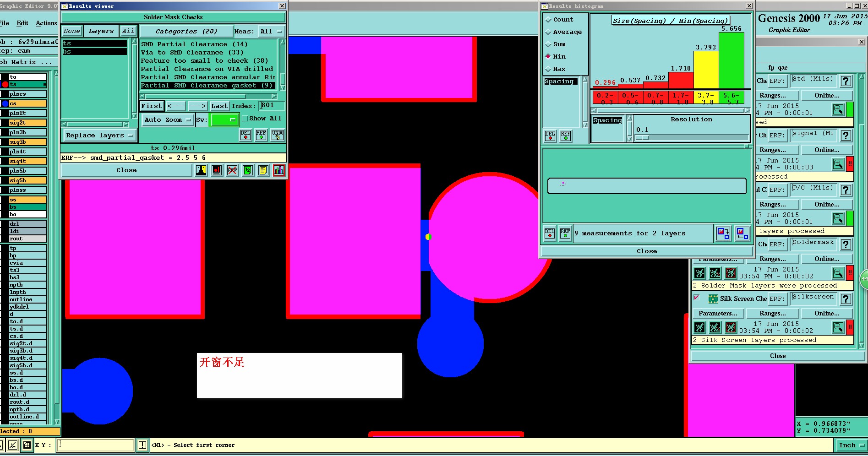Click the yellow notes report icon
The image size is (868, 456).
click(x=263, y=170)
